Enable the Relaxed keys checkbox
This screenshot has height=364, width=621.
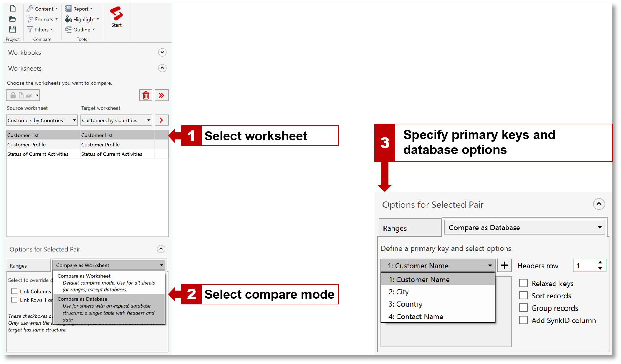(x=523, y=283)
